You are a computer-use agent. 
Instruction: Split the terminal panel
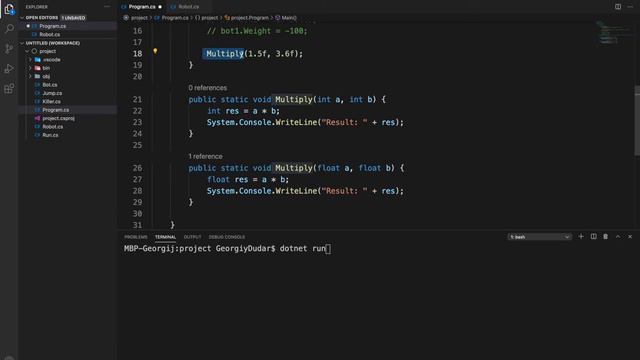tap(593, 236)
